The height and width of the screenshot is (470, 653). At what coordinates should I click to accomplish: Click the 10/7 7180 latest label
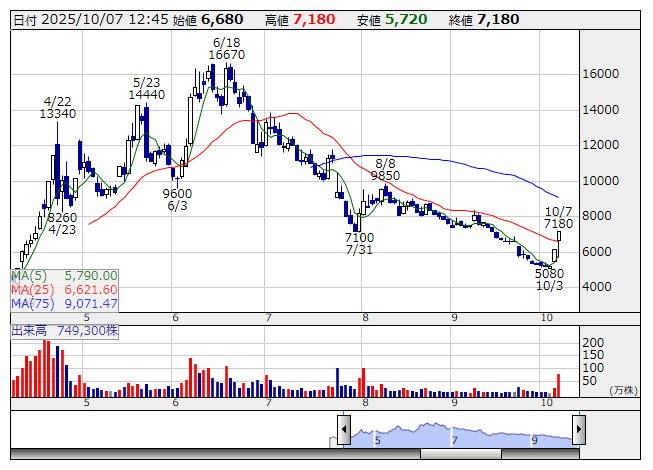click(x=558, y=218)
